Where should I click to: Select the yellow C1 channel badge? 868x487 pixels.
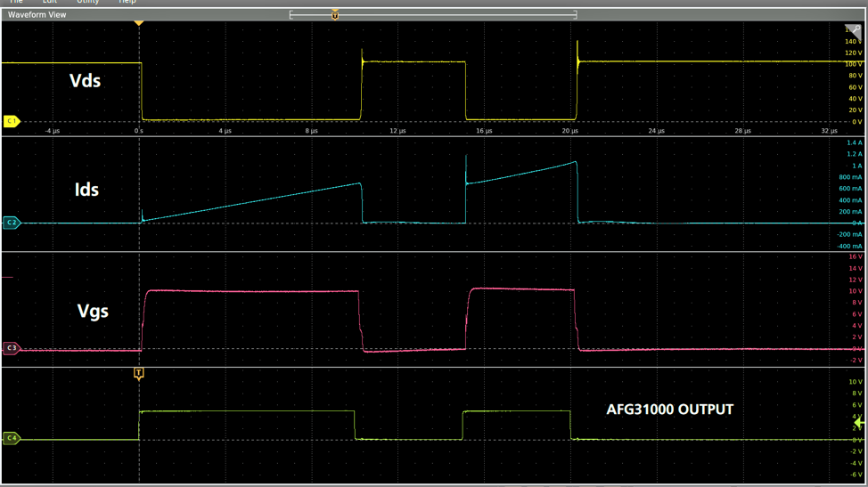click(x=12, y=121)
